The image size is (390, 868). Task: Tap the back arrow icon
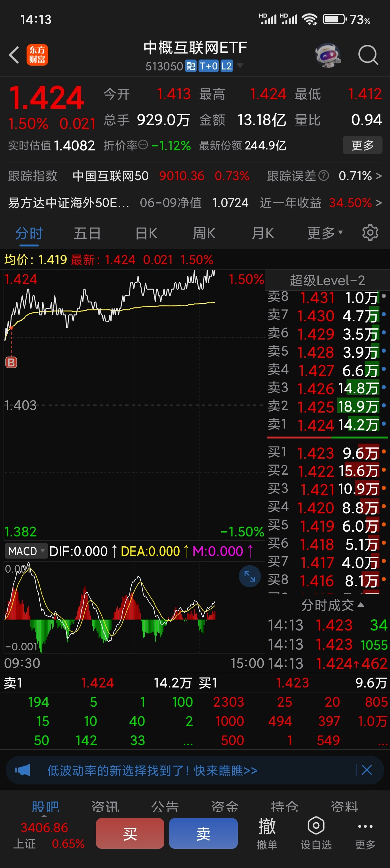point(14,55)
